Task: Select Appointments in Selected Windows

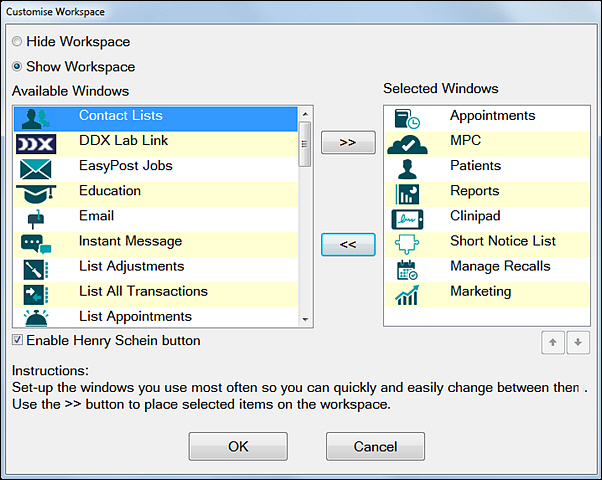Action: [x=487, y=119]
